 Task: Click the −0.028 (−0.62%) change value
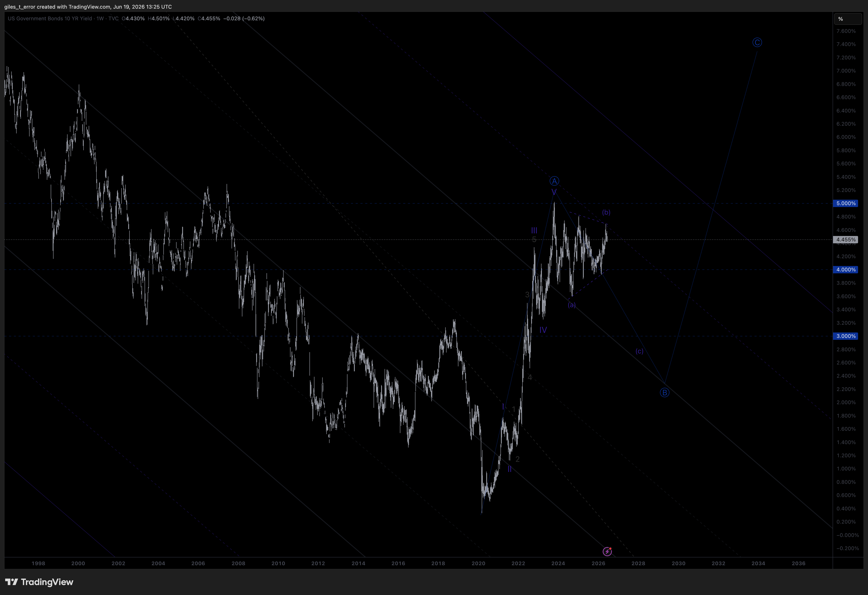(x=244, y=18)
